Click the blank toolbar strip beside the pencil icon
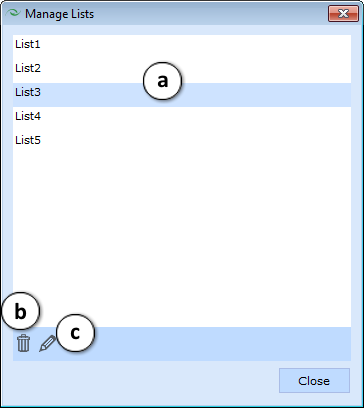This screenshot has height=408, width=364. click(222, 344)
